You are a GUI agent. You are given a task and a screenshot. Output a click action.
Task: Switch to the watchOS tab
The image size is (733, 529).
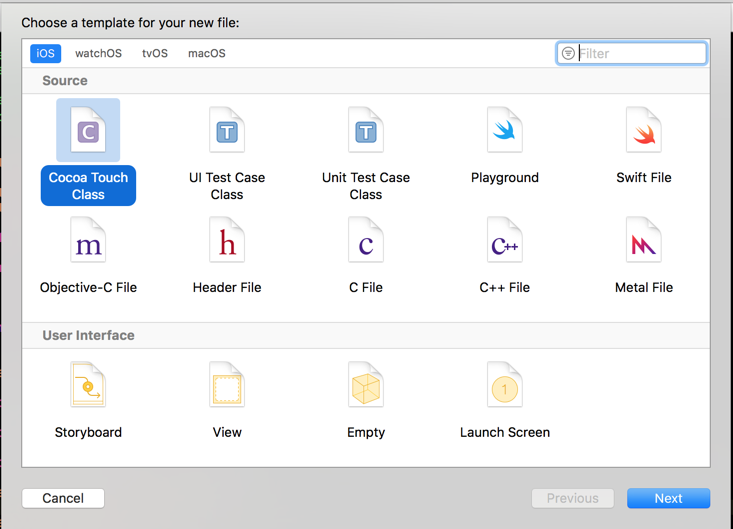point(98,53)
